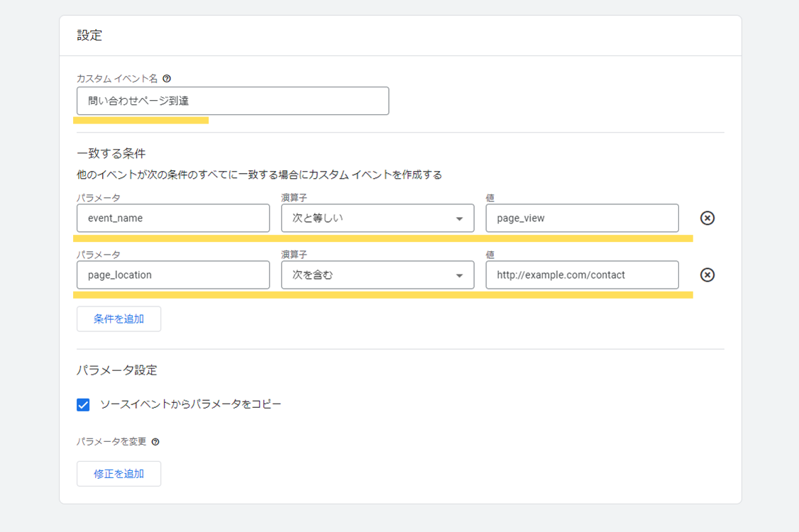Click the パラメータ設定 section heading

click(x=116, y=370)
